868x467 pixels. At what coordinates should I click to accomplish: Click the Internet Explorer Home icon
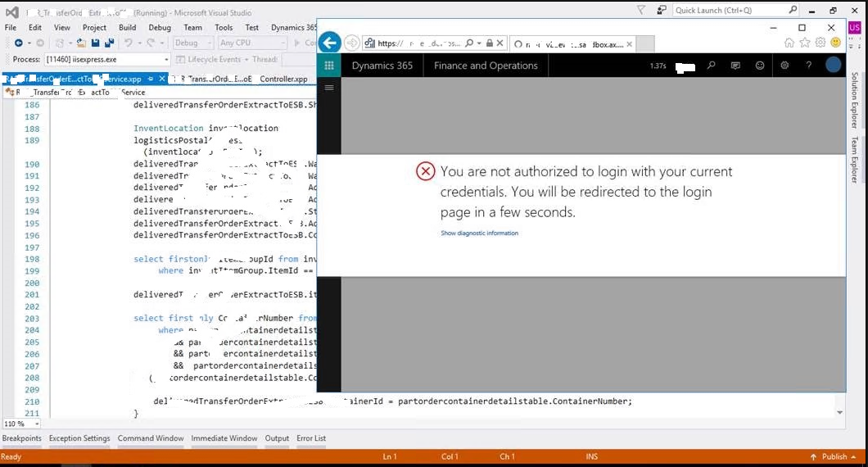(789, 43)
